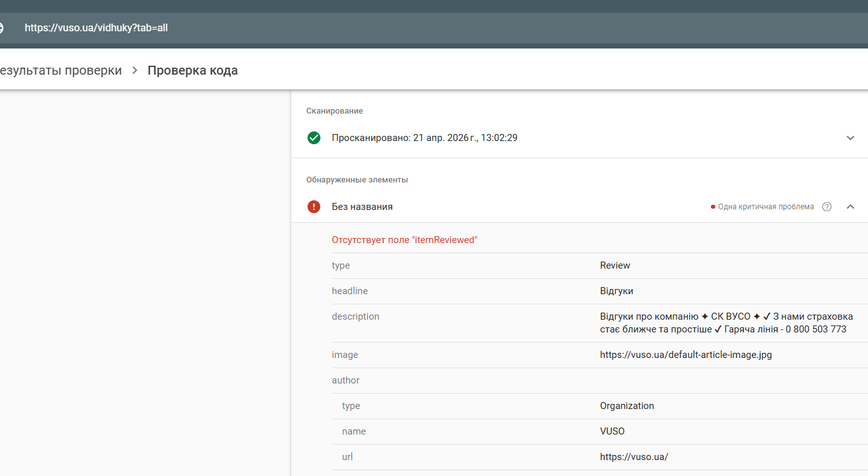Screen dimensions: 868x476
Task: Open the help question mark icon
Action: (x=827, y=207)
